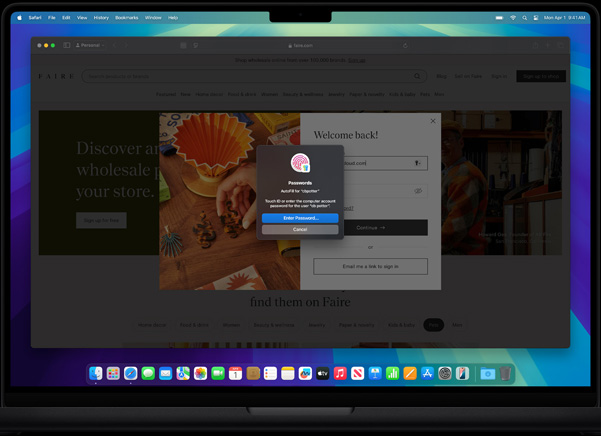Open Freeform in the Dock
Screen dimensions: 601x436
305,373
